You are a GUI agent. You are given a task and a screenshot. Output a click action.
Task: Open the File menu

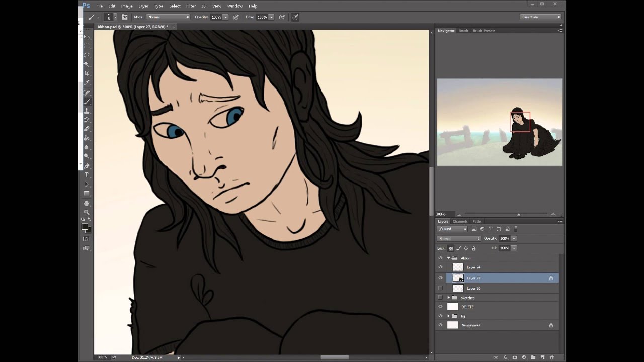click(99, 6)
